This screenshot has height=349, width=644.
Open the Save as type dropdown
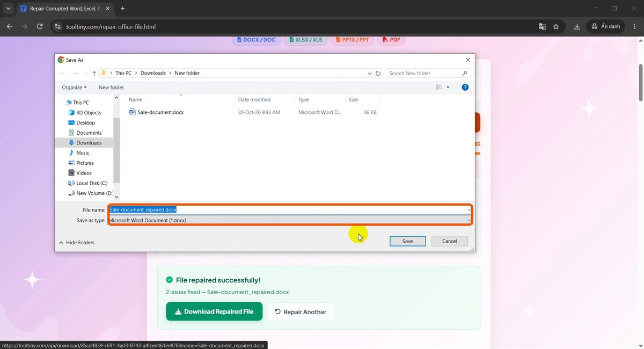click(290, 220)
